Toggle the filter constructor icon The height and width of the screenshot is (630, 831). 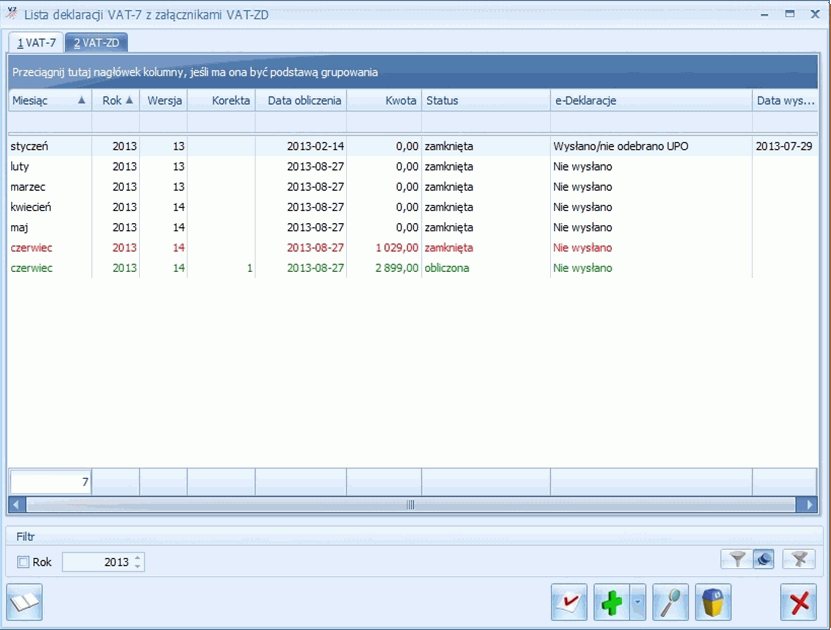[x=764, y=559]
